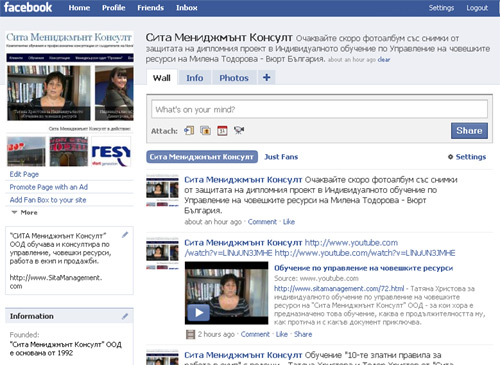Edit the about box with its pencil icon
The image size is (500, 365).
(x=125, y=235)
